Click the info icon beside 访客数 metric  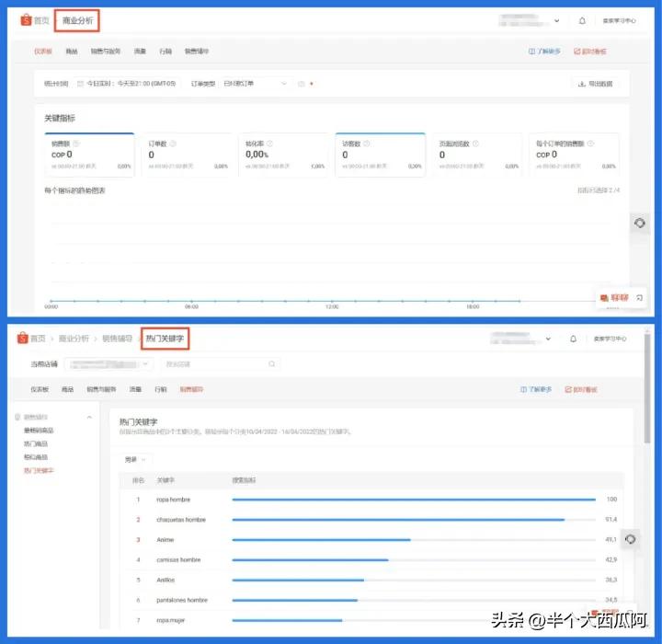pyautogui.click(x=367, y=144)
